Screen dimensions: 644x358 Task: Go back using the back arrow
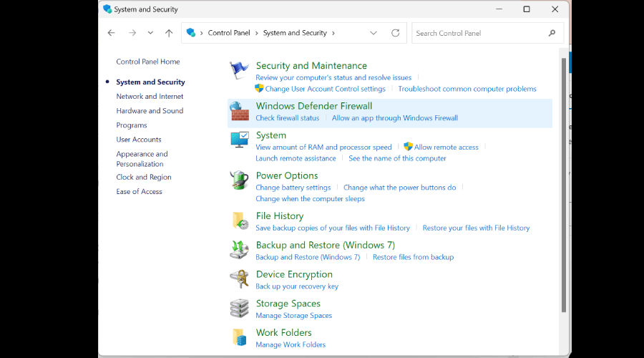coord(112,33)
